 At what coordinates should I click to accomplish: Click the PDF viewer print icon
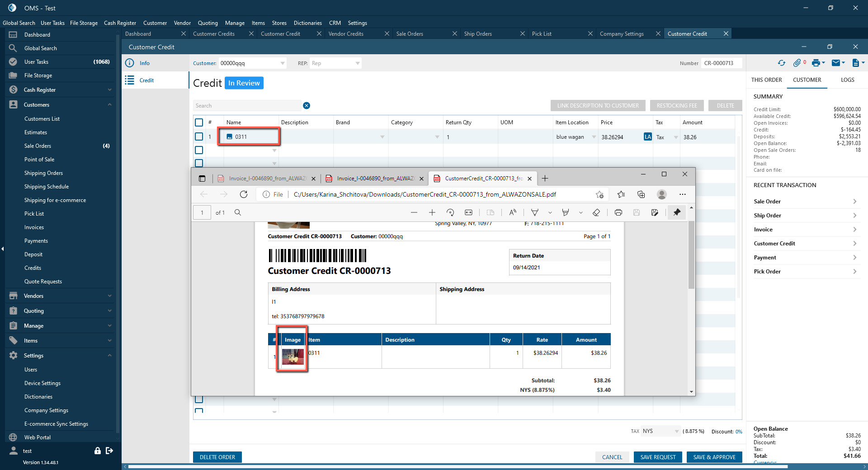coord(618,212)
